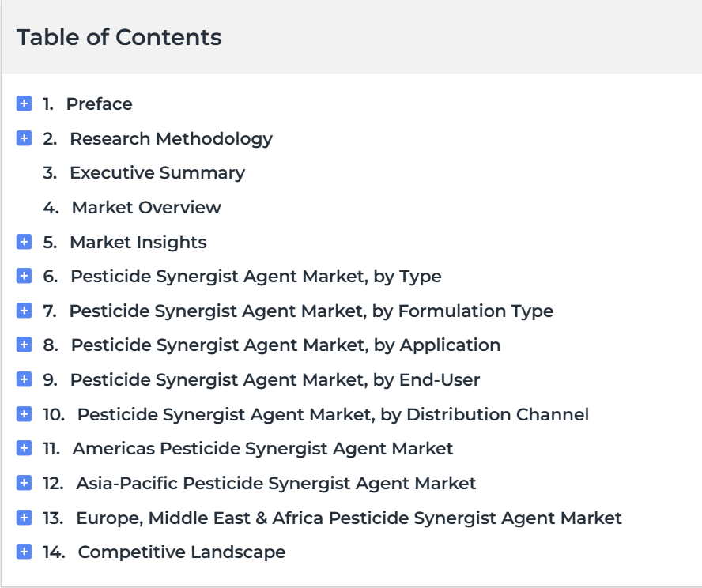Expand Americas Pesticide Synergist Agent Market icon

(25, 448)
